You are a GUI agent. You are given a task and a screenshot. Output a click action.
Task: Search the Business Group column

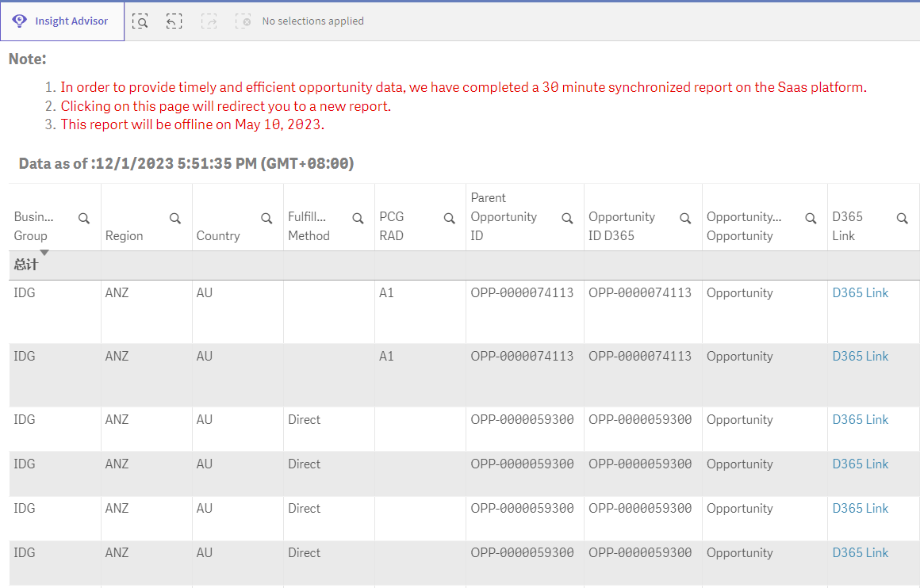pyautogui.click(x=83, y=219)
